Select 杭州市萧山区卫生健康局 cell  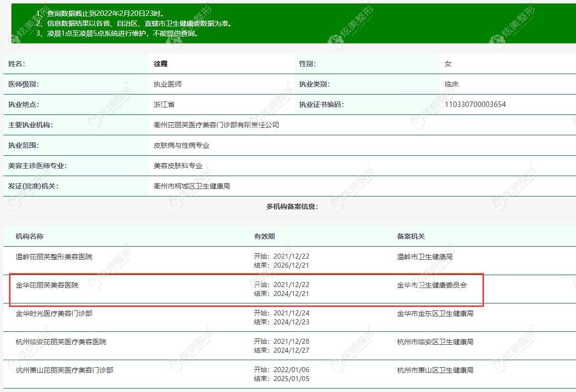(435, 370)
